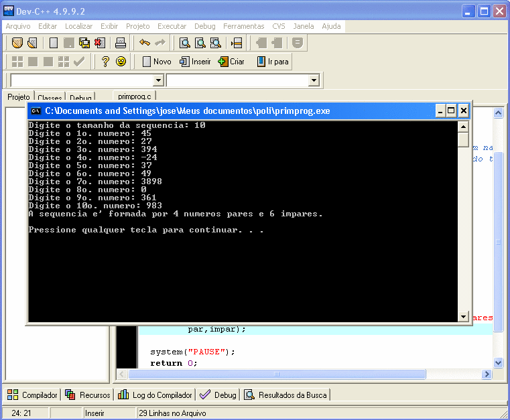Viewport: 510px width, 420px height.
Task: Open the console window system menu icon
Action: (36, 111)
